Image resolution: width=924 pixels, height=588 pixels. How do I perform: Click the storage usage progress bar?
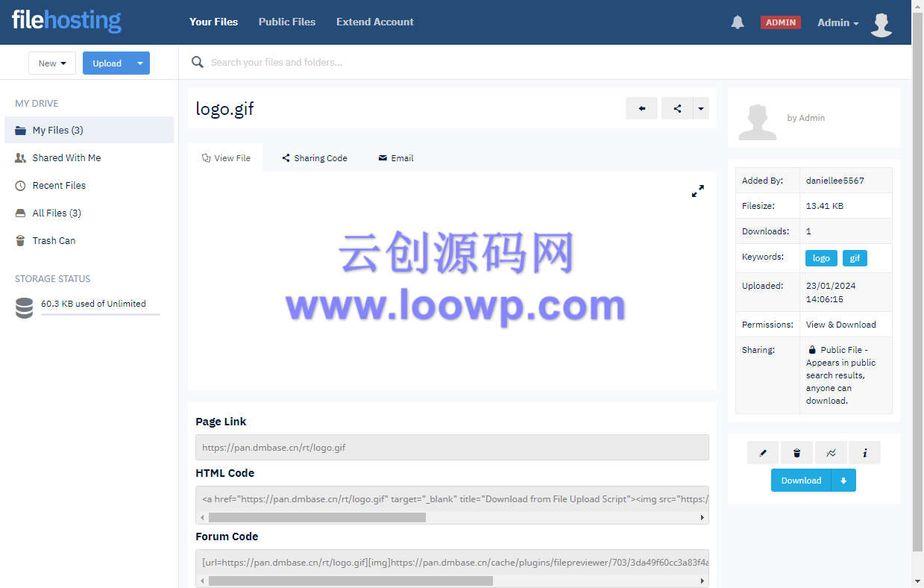coord(101,314)
